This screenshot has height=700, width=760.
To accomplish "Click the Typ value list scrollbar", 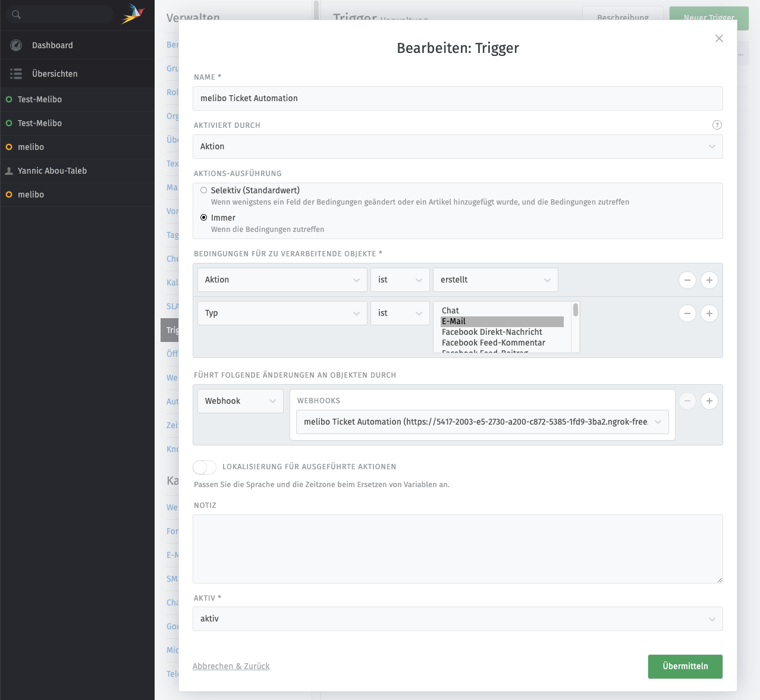I will (575, 327).
